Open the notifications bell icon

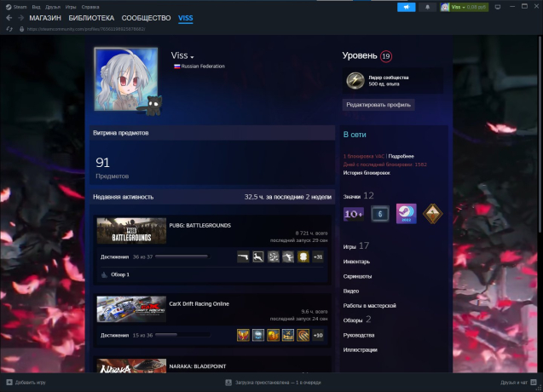(429, 7)
